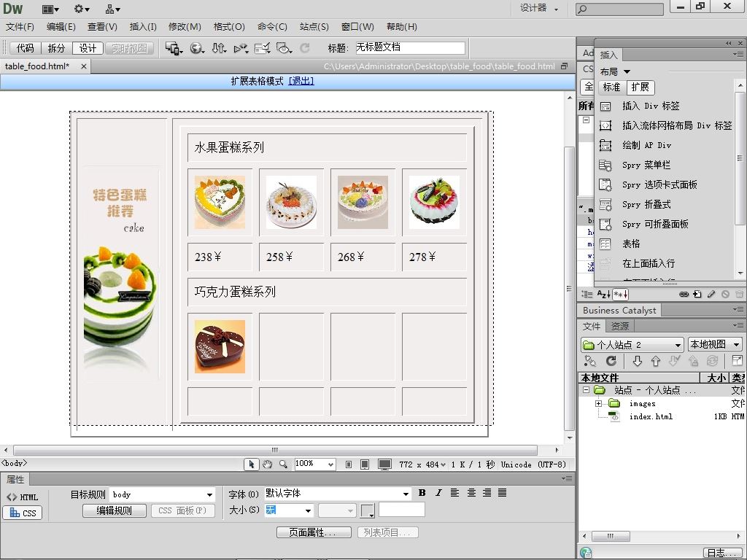Click connect to remote server plug icon
This screenshot has width=747, height=560.
click(589, 361)
